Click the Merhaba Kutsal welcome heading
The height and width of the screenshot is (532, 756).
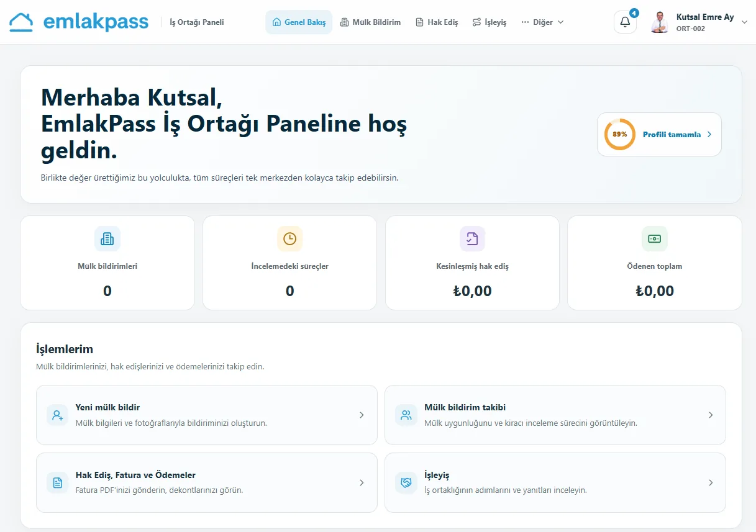point(224,124)
